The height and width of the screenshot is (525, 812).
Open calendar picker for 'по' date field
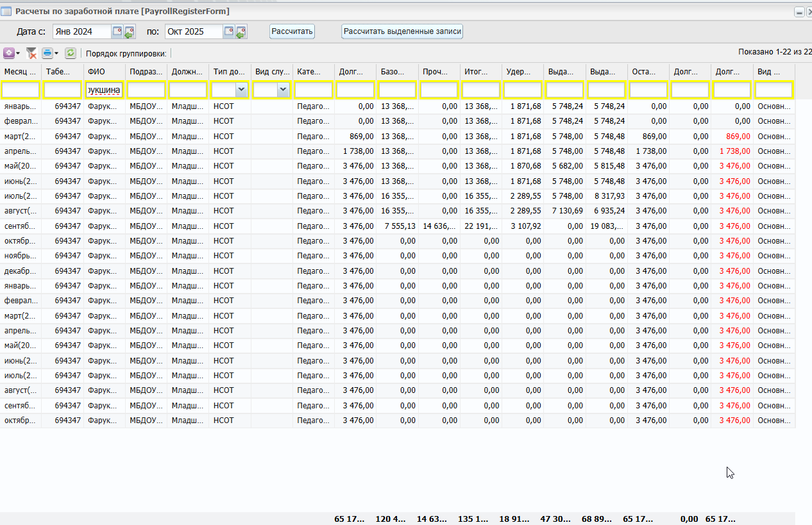pyautogui.click(x=229, y=31)
